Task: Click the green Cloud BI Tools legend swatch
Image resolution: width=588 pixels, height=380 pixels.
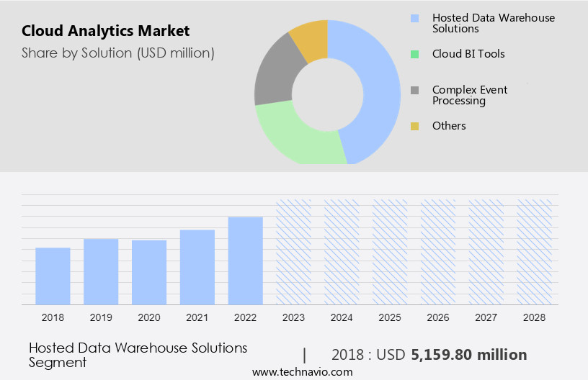Action: [414, 54]
